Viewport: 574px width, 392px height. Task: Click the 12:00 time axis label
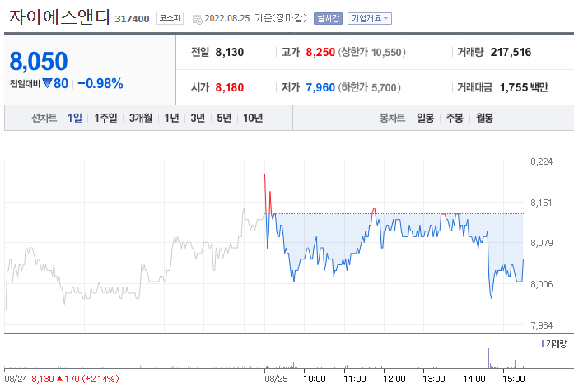394,379
